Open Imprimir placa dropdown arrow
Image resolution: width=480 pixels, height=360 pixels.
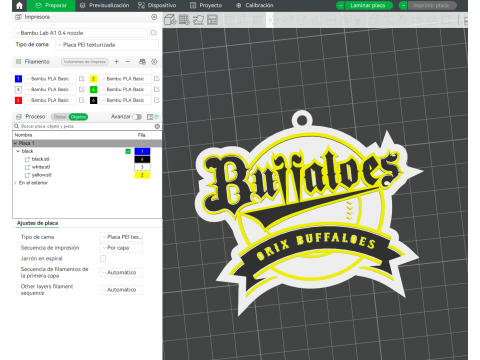point(403,5)
